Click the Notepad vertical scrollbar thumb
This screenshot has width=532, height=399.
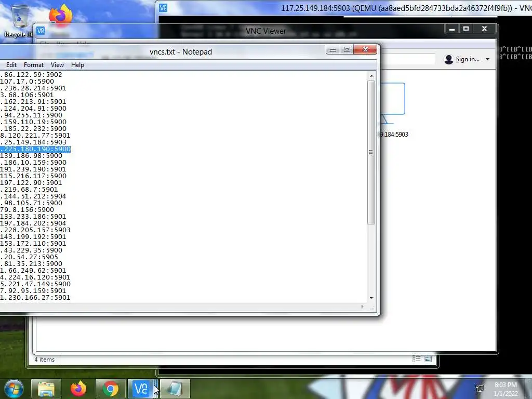point(371,152)
